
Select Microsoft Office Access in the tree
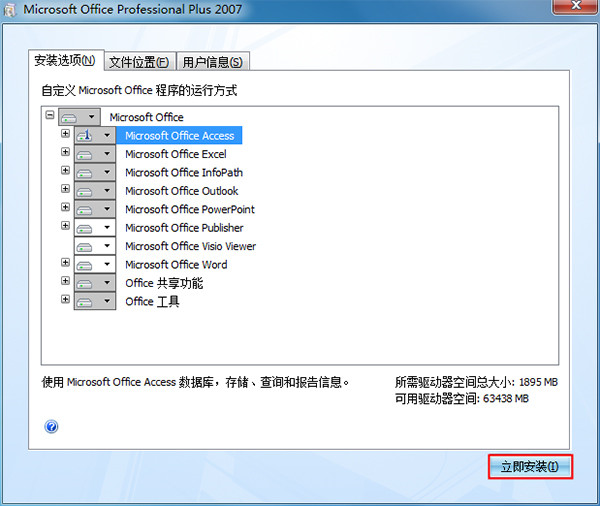coord(179,135)
